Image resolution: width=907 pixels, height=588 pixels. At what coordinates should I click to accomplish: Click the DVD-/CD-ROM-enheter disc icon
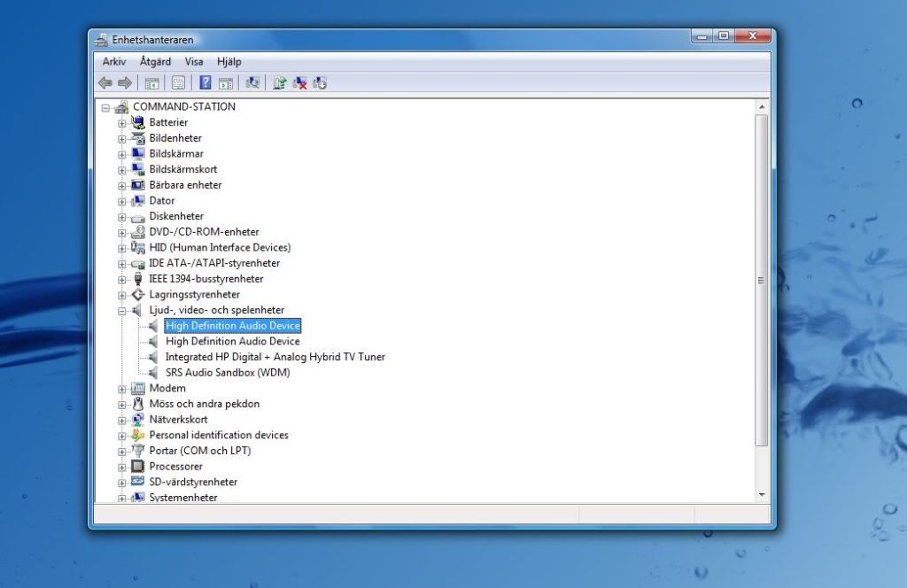[x=137, y=232]
